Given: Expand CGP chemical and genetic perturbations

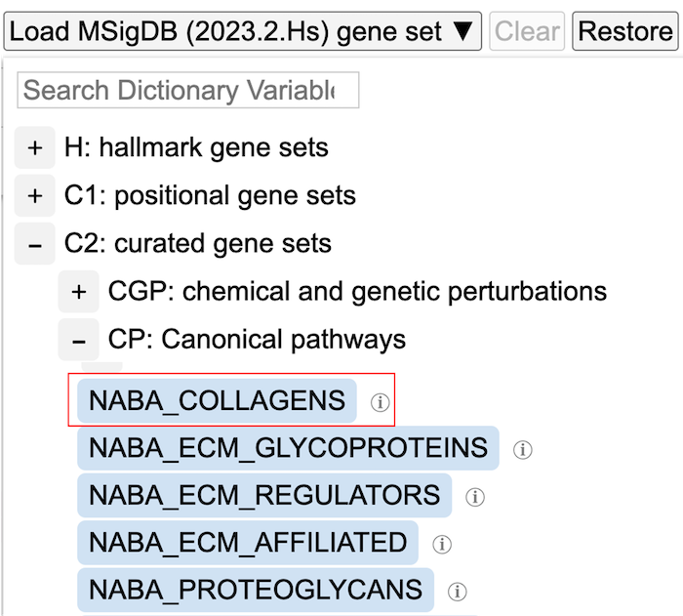Looking at the screenshot, I should 79,291.
